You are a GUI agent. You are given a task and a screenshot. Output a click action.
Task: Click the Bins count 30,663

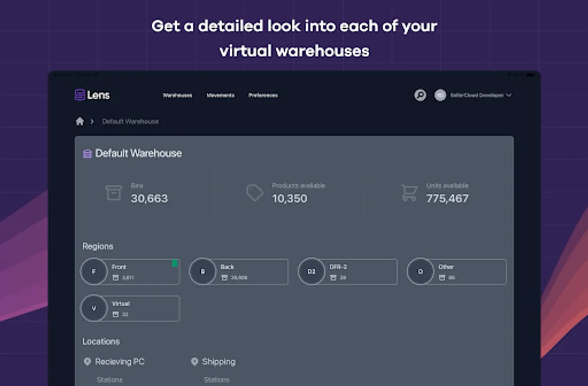click(x=149, y=198)
